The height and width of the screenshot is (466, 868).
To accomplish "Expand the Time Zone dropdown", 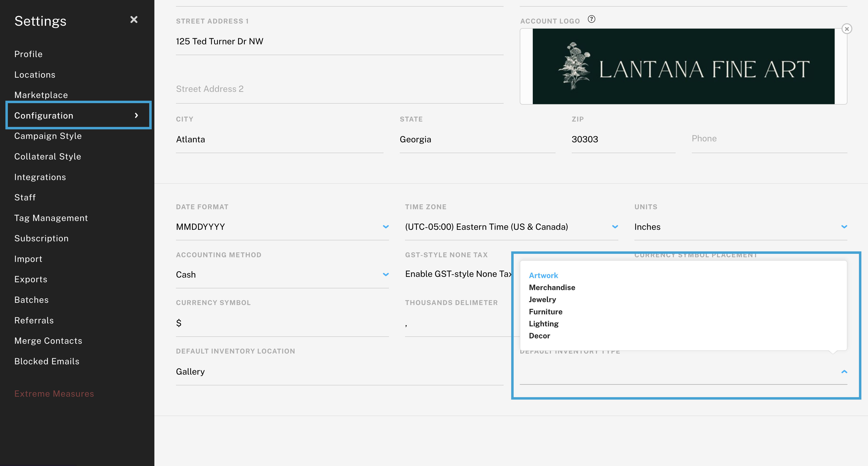I will [615, 227].
